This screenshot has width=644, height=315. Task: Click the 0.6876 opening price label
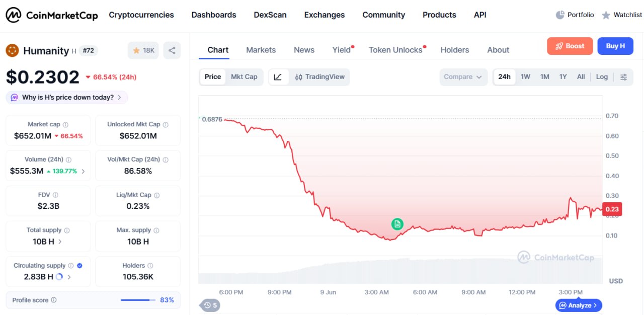pos(212,119)
